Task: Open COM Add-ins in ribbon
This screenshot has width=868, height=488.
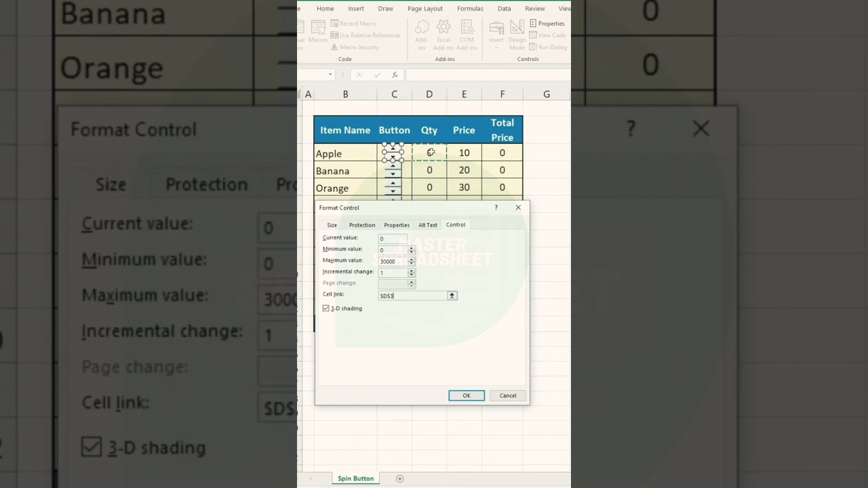Action: 467,35
